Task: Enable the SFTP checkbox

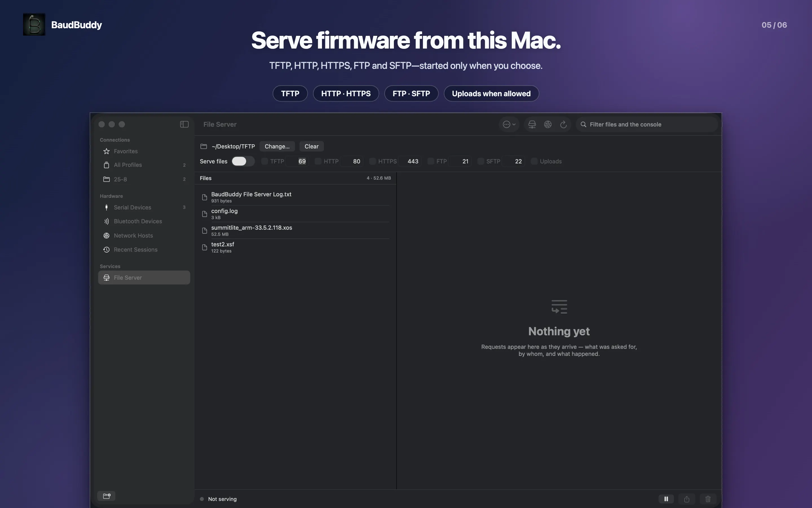Action: 480,161
